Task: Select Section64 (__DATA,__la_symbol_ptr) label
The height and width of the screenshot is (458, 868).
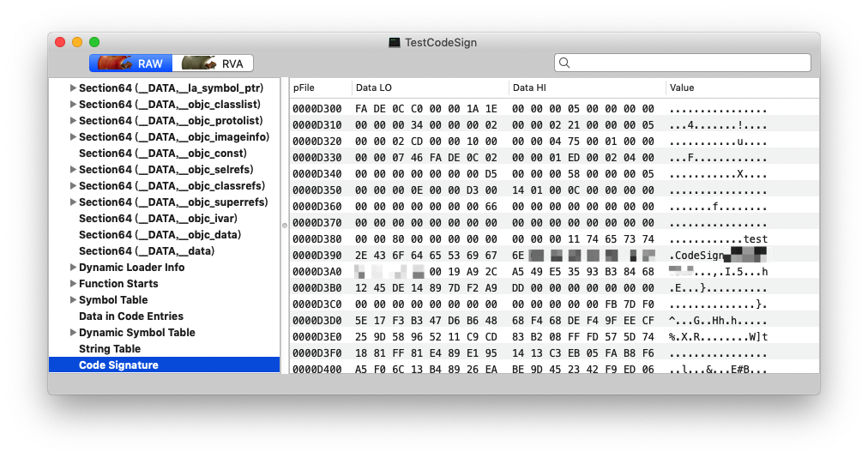Action: [171, 88]
